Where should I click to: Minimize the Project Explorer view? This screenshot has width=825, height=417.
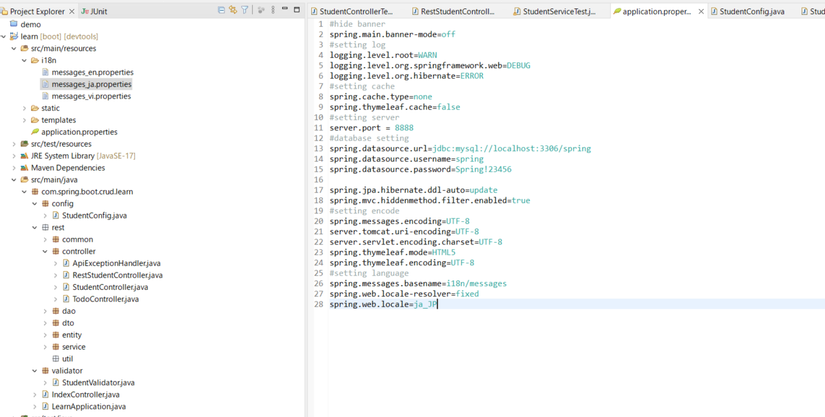coord(285,9)
